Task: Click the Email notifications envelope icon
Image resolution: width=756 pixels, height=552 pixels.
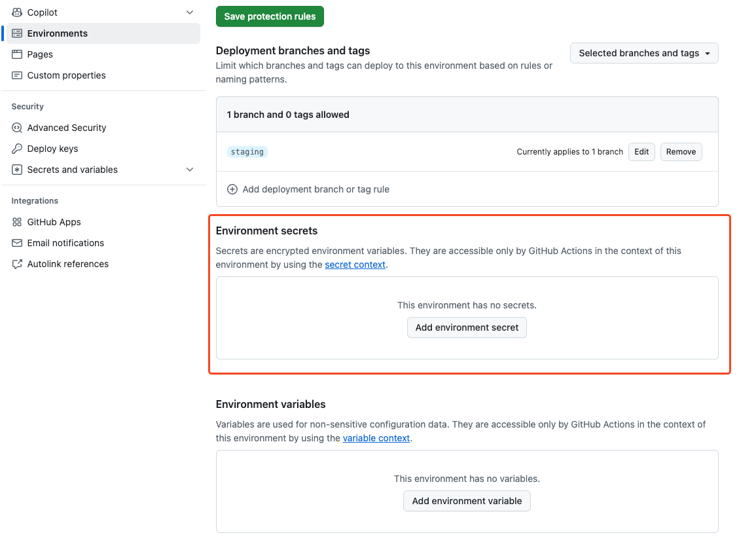Action: pos(17,243)
